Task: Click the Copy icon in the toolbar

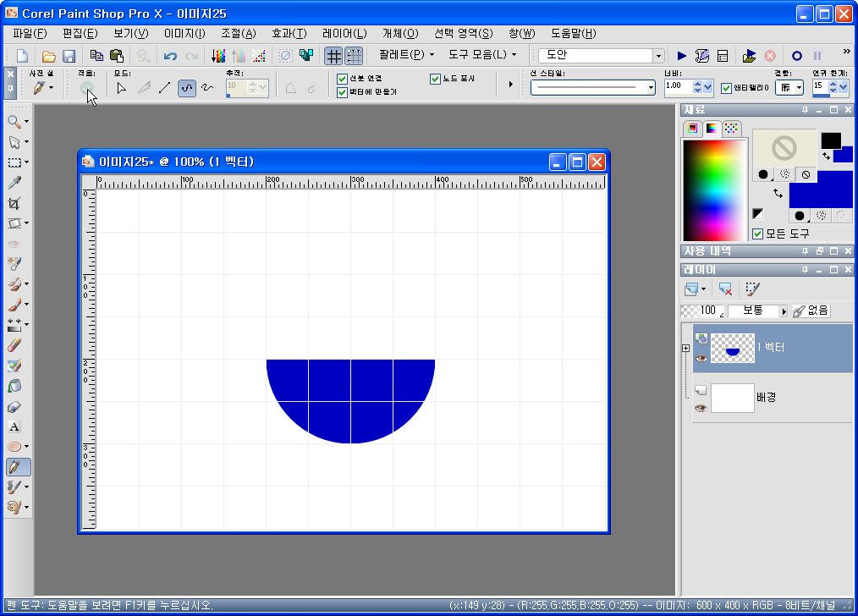Action: pos(96,56)
